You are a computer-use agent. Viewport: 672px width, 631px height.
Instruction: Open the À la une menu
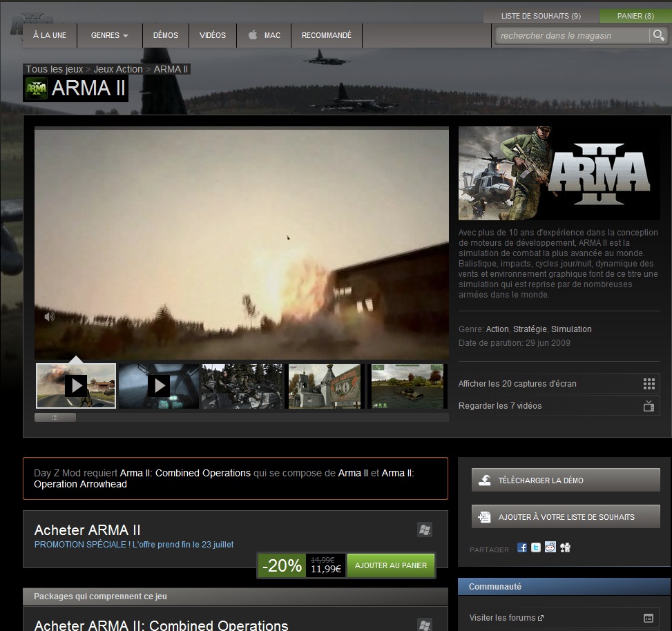(x=50, y=35)
